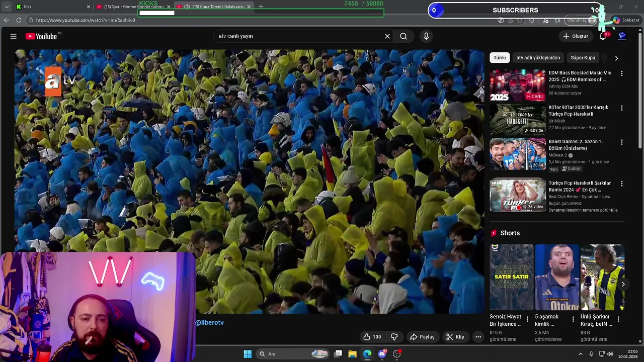This screenshot has height=362, width=644.
Task: Open options for 80'ler 90'lar Türkçe Pop video
Action: pos(622,108)
